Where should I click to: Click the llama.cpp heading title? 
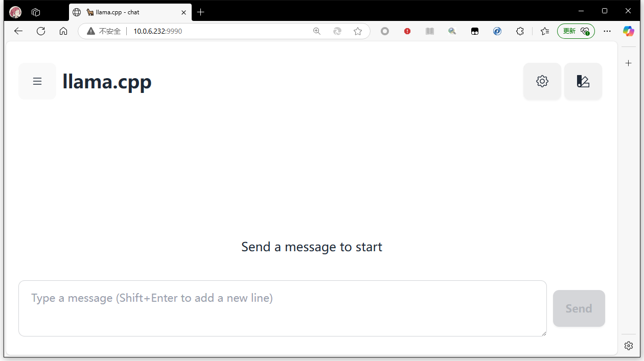pyautogui.click(x=107, y=81)
